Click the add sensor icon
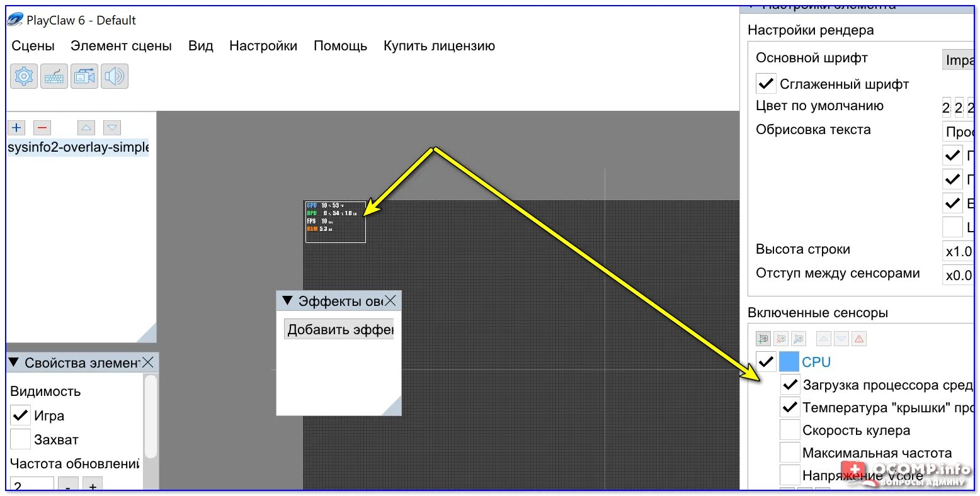This screenshot has height=496, width=980. tap(763, 339)
